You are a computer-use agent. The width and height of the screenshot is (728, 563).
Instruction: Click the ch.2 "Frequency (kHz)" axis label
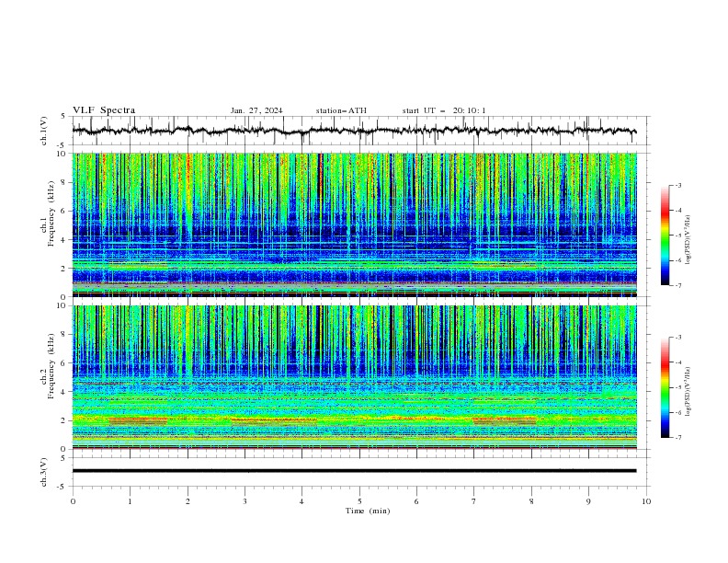click(51, 366)
